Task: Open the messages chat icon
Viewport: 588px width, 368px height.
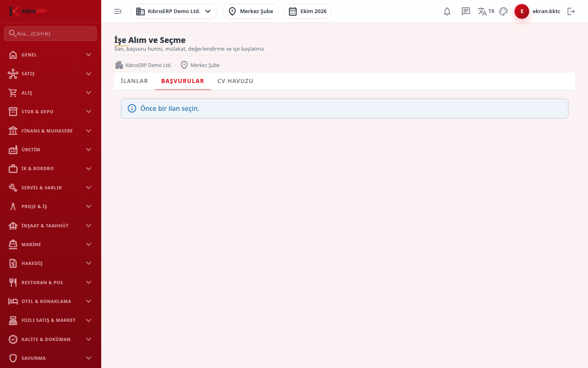Action: tap(466, 11)
